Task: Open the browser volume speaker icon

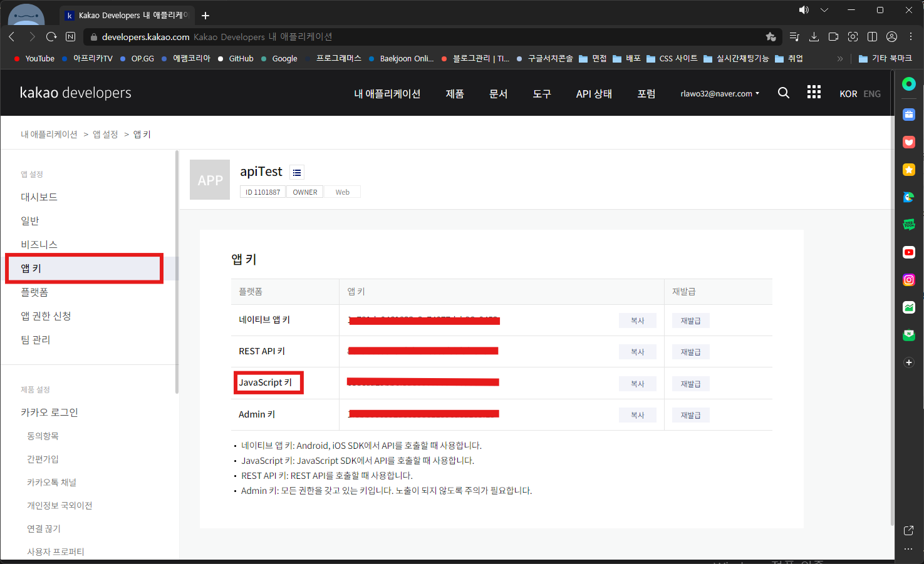Action: tap(804, 10)
